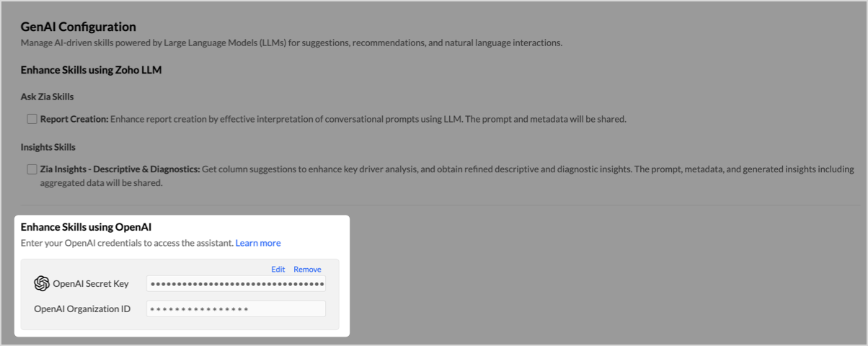Focus the OpenAI Organization ID field
Screen dimensions: 868x346
[x=236, y=309]
